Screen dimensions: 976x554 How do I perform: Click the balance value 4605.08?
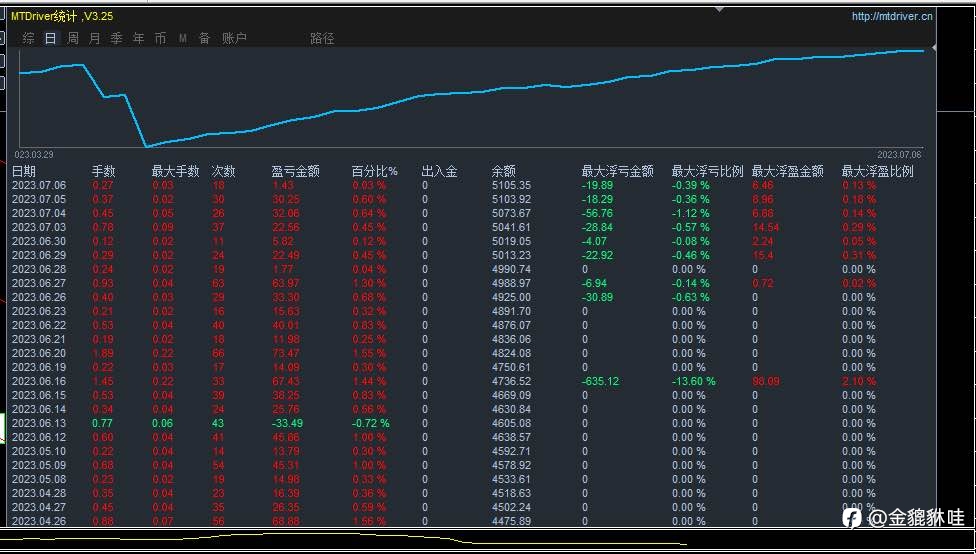tap(512, 423)
